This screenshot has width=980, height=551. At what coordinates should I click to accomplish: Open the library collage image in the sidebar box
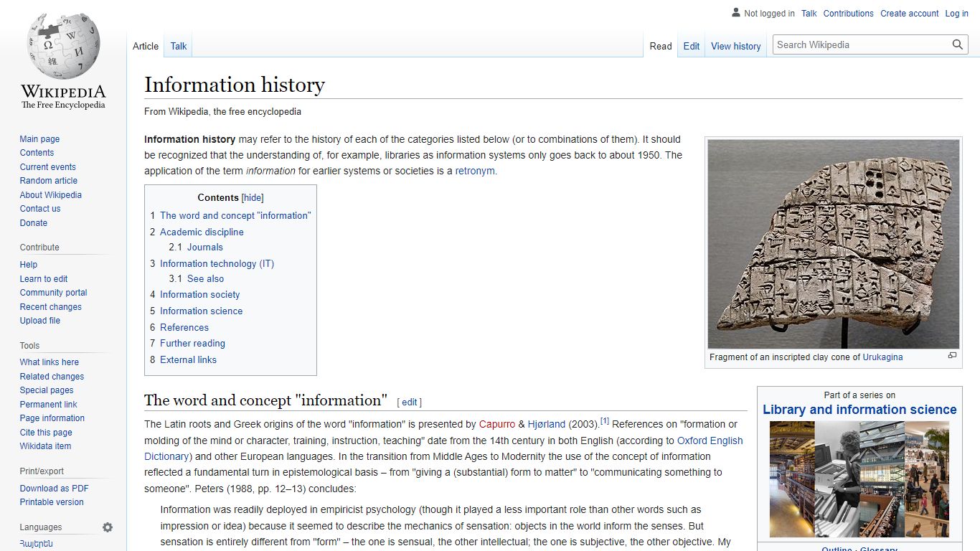859,479
